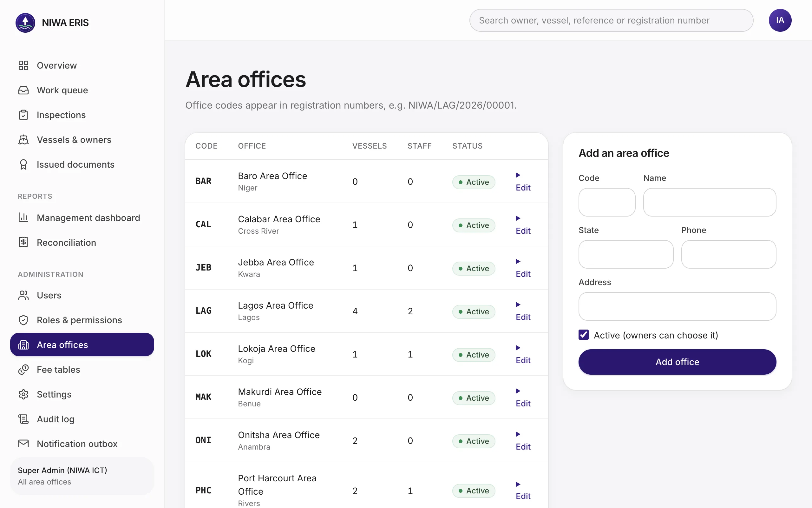Click the Active status badge for LAG
812x508 pixels.
tap(474, 311)
